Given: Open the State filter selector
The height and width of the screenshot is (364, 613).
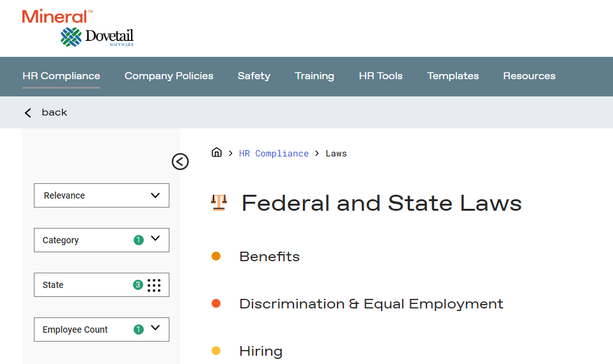Looking at the screenshot, I should click(102, 285).
